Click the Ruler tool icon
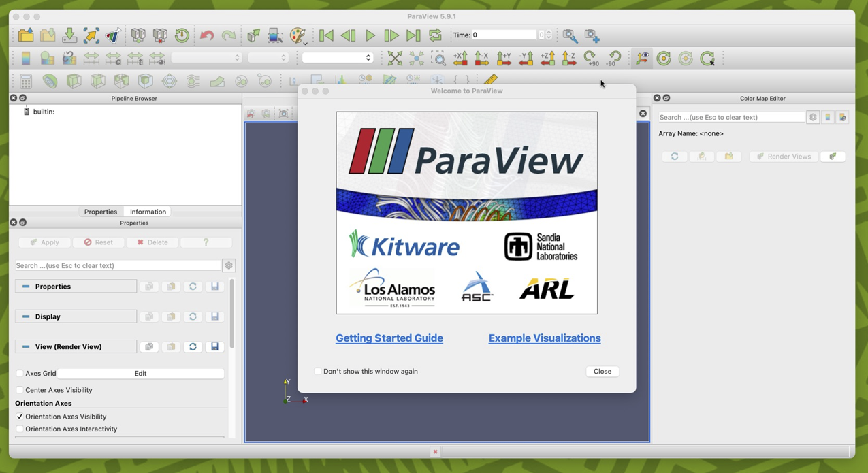868x473 pixels. [x=491, y=79]
